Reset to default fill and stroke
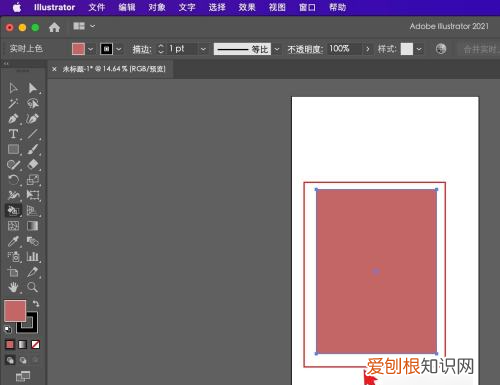 coord(8,329)
